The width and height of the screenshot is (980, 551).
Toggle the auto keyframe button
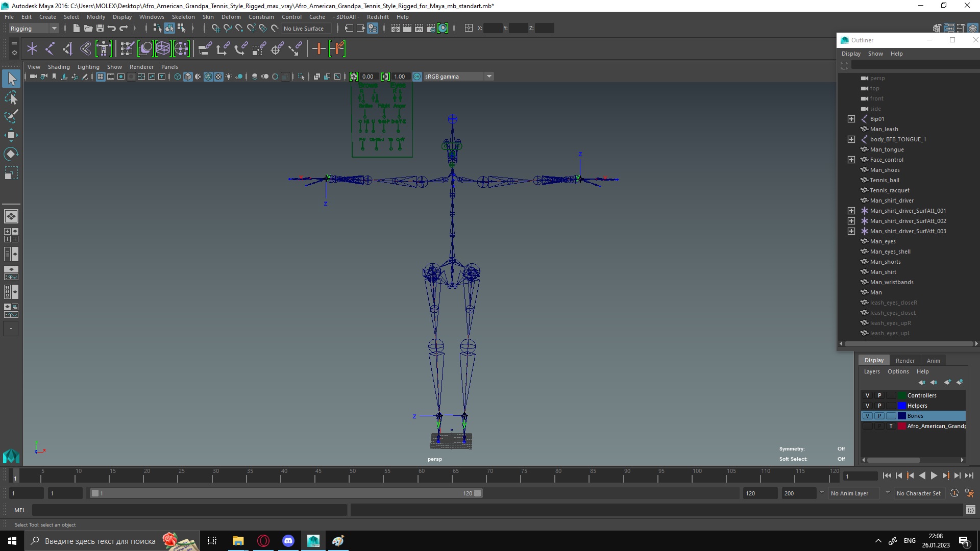coord(954,493)
